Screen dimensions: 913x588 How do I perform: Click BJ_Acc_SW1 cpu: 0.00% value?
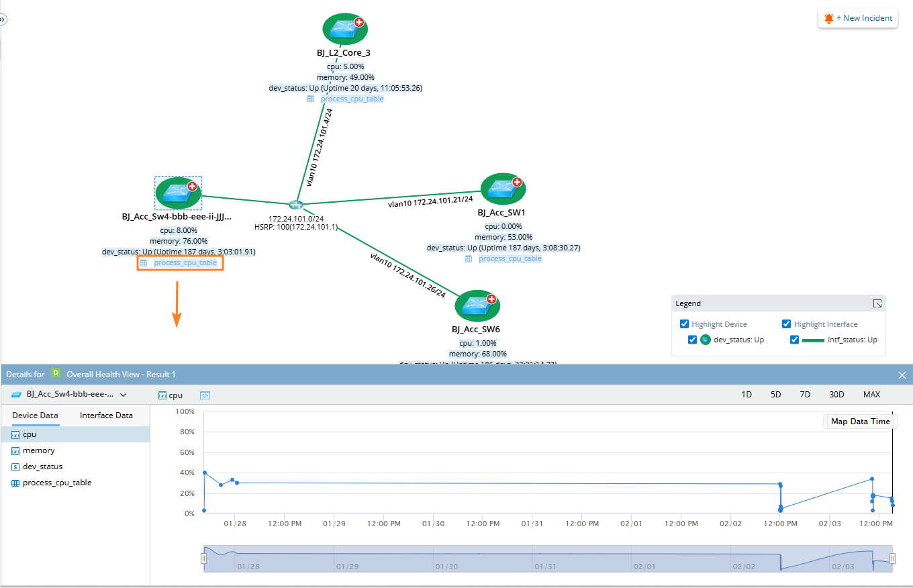tap(503, 226)
